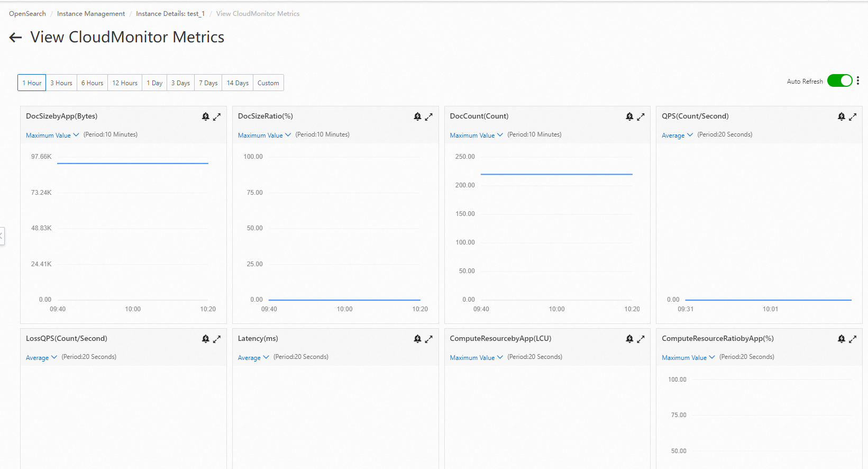The image size is (868, 469).
Task: Click the back arrow beside View CloudMonitor Metrics
Action: pos(15,37)
